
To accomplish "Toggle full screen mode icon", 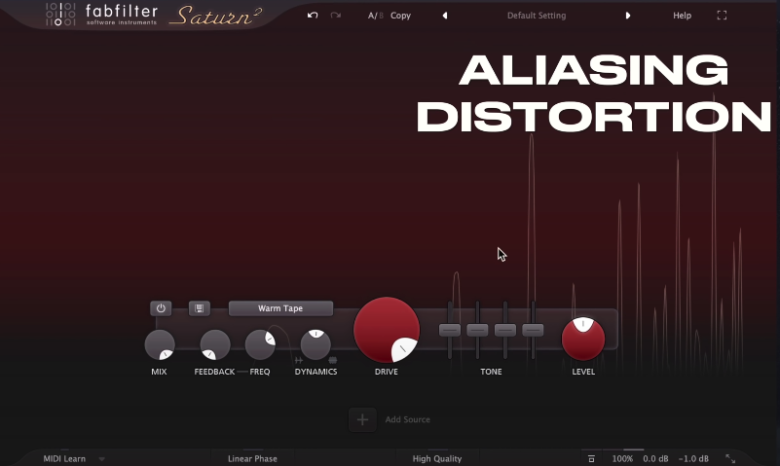I will point(722,15).
